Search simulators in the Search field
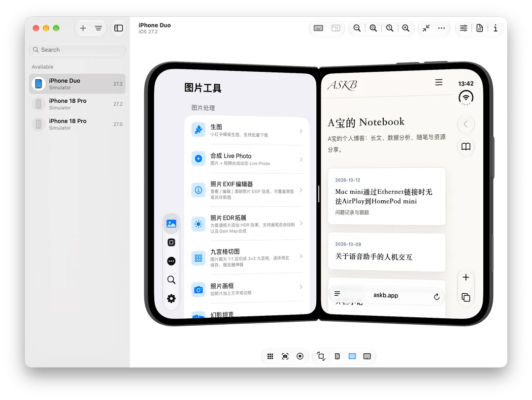The image size is (532, 400). coord(77,50)
